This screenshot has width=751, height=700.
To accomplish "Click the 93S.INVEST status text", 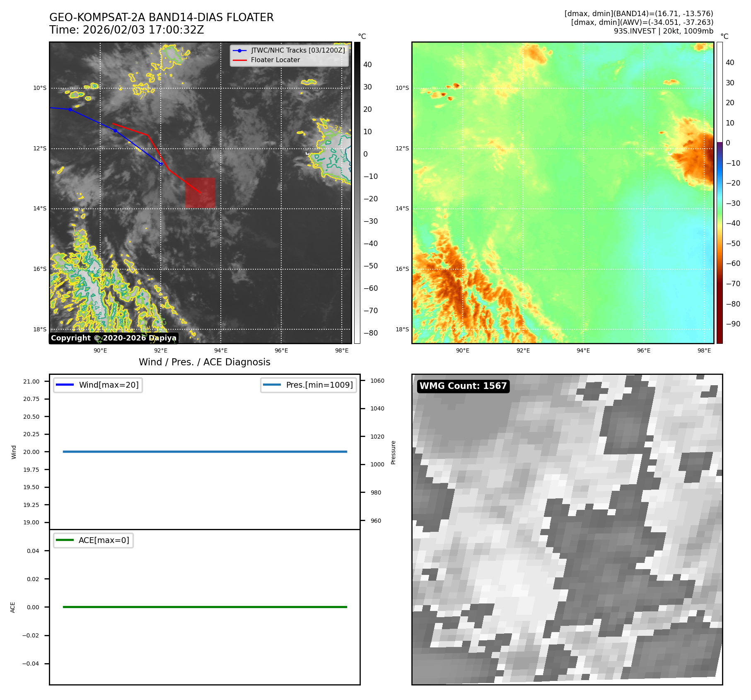I will coord(663,31).
